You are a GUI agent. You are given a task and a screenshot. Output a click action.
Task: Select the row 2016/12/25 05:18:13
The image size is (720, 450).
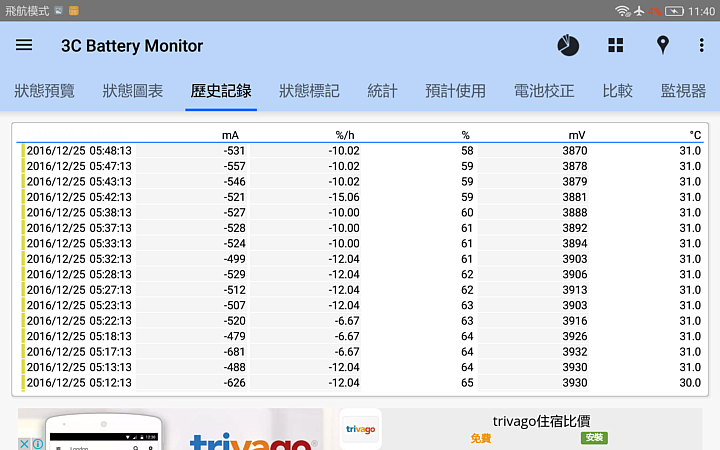coord(362,336)
